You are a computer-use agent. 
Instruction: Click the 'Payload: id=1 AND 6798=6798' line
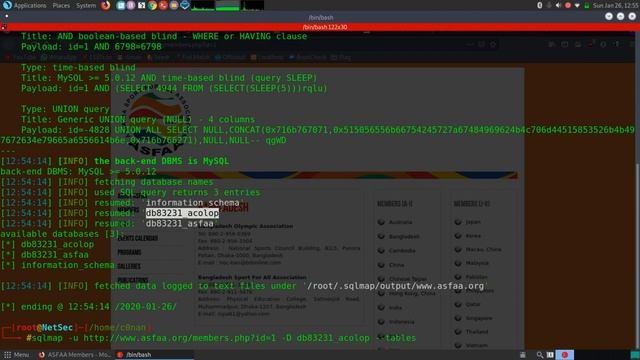coord(91,47)
